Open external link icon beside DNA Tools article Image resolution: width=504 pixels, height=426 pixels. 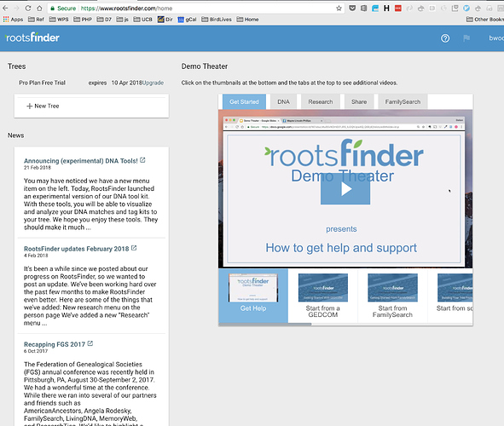click(x=142, y=160)
